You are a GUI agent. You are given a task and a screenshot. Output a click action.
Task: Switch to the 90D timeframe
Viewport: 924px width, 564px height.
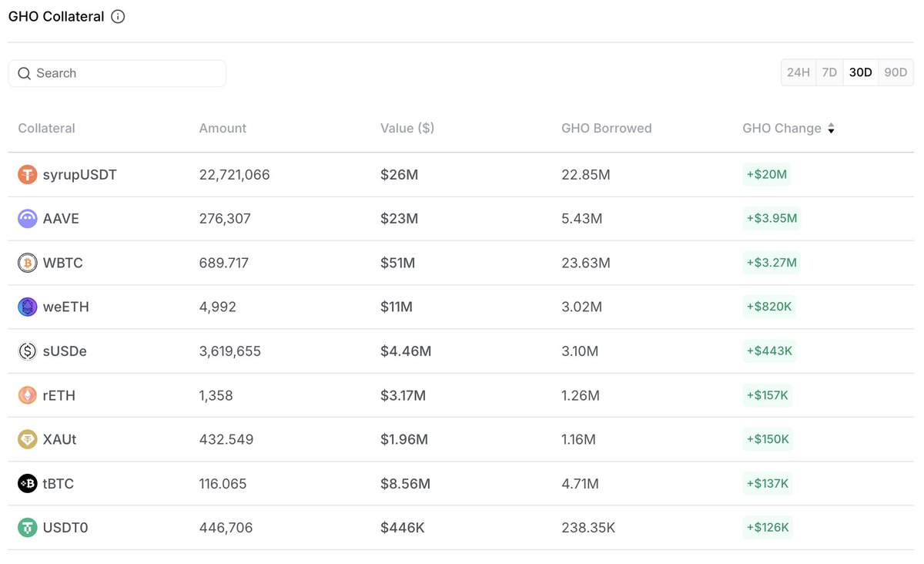click(x=896, y=72)
